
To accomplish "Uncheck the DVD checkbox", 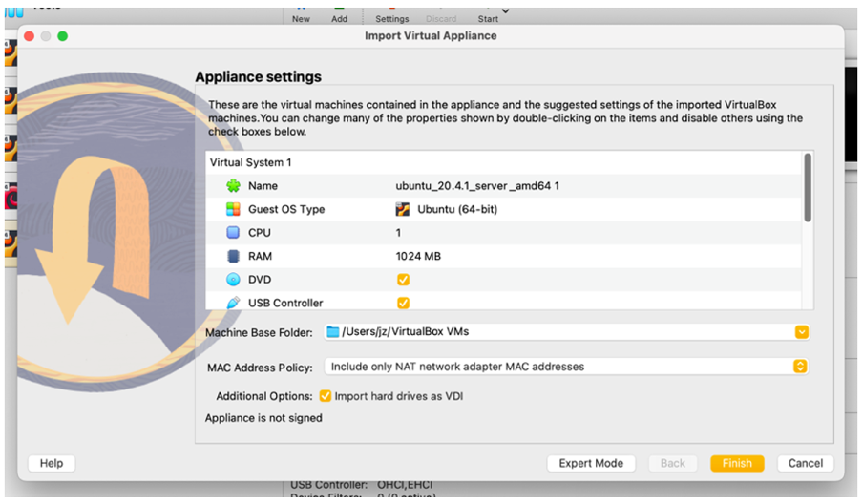I will (x=403, y=280).
